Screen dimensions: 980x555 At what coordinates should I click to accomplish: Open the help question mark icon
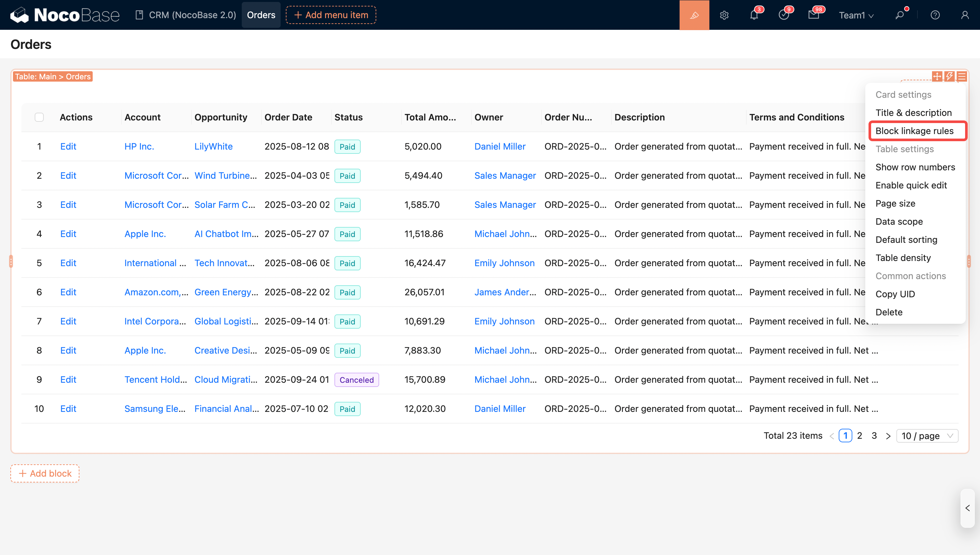(x=935, y=15)
